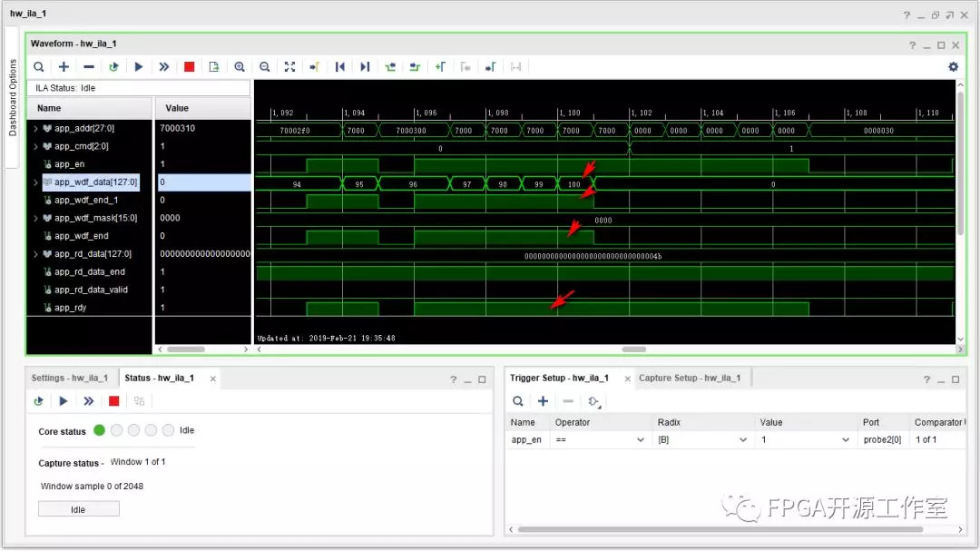This screenshot has height=551, width=980.
Task: Click the red Stop Trigger button in waveform toolbar
Action: pos(189,66)
